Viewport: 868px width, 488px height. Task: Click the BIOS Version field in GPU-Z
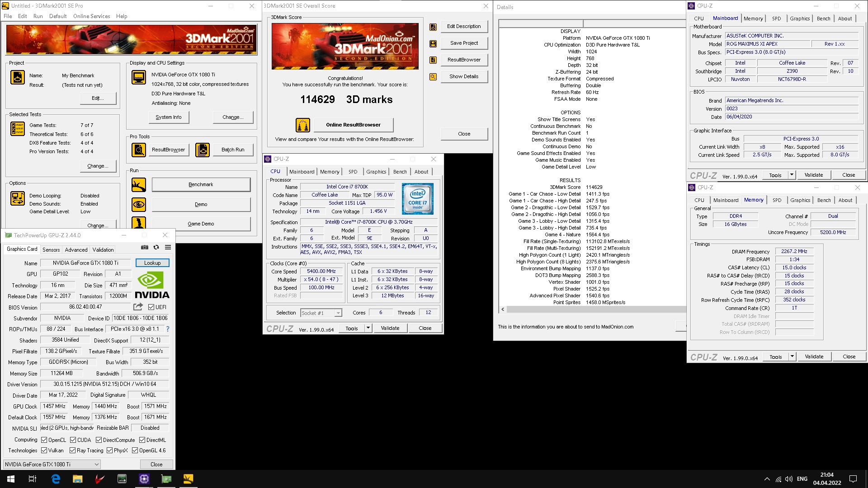pos(85,307)
